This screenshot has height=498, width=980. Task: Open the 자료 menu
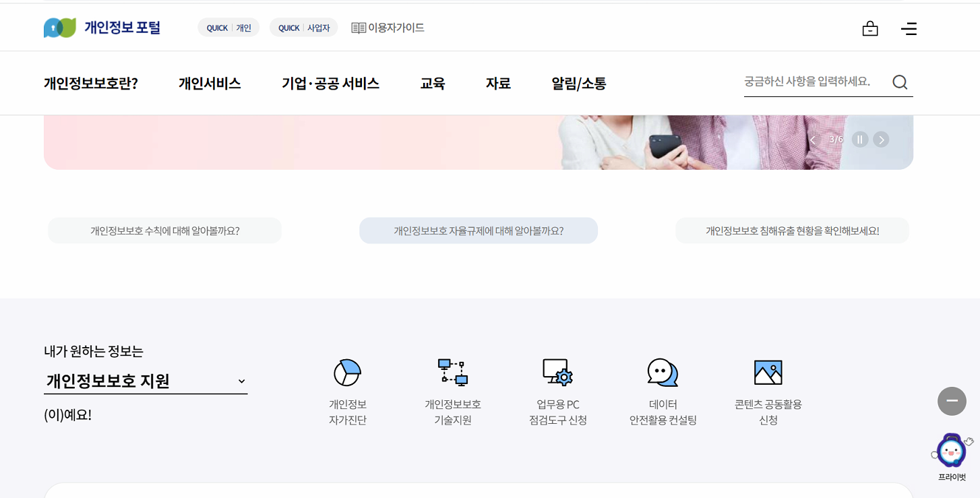pos(498,84)
